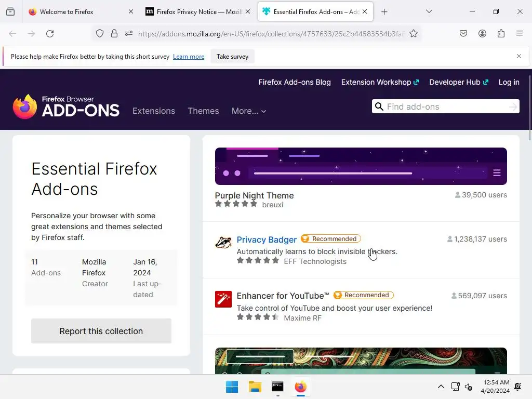Click the forward navigation arrow
532x399 pixels.
pyautogui.click(x=31, y=34)
